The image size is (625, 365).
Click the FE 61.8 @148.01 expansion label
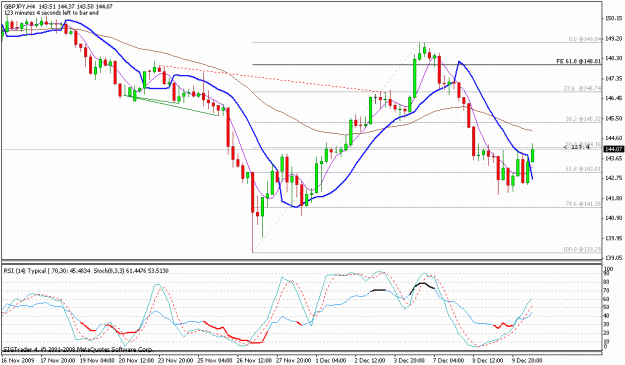(579, 61)
